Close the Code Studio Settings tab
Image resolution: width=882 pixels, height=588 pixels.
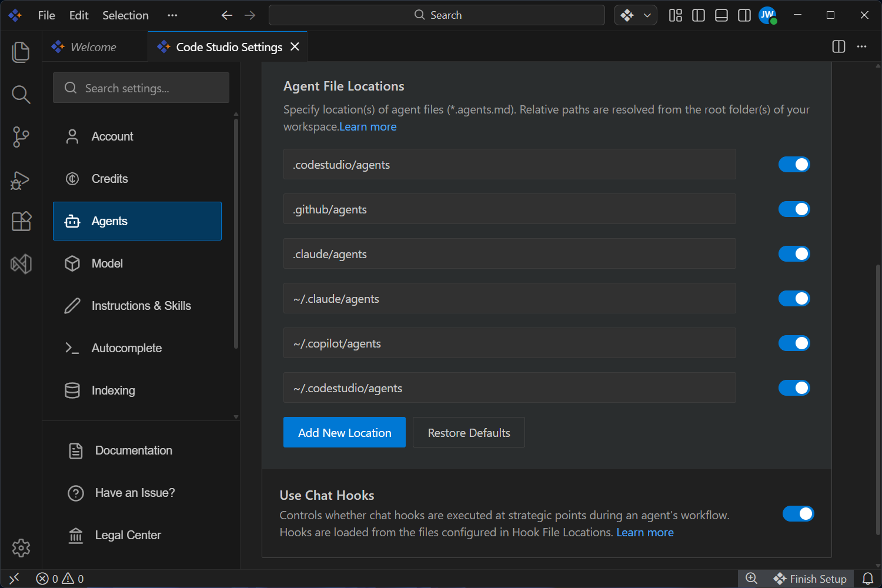(295, 46)
